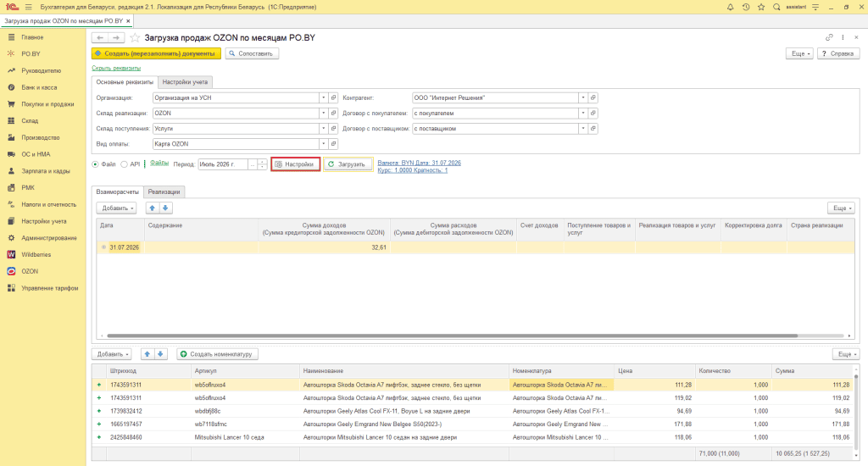Move goods row down in lower table
The image size is (868, 466).
160,354
